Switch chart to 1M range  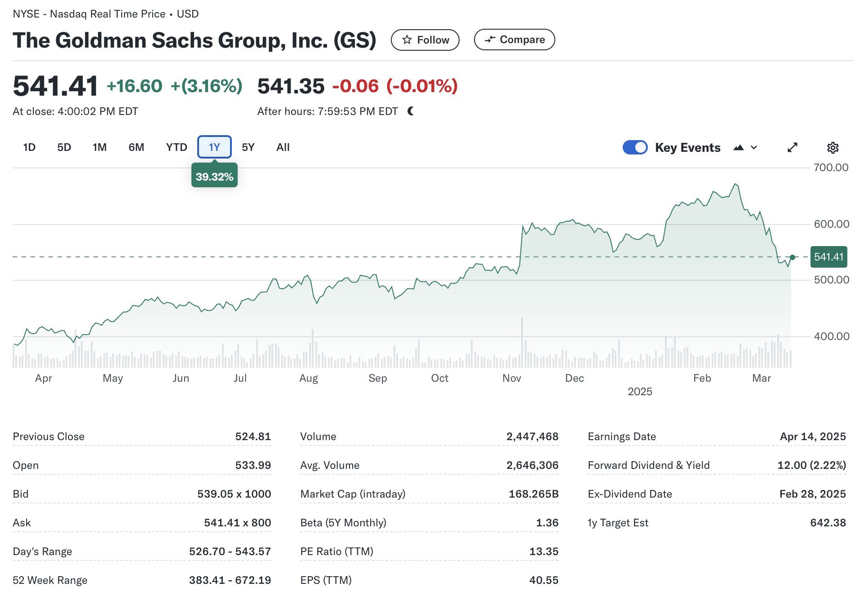tap(99, 147)
